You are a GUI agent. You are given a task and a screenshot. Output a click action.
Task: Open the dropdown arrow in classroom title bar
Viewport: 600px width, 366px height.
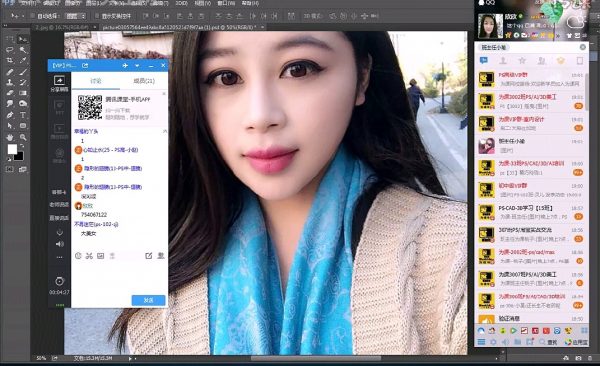click(x=137, y=65)
